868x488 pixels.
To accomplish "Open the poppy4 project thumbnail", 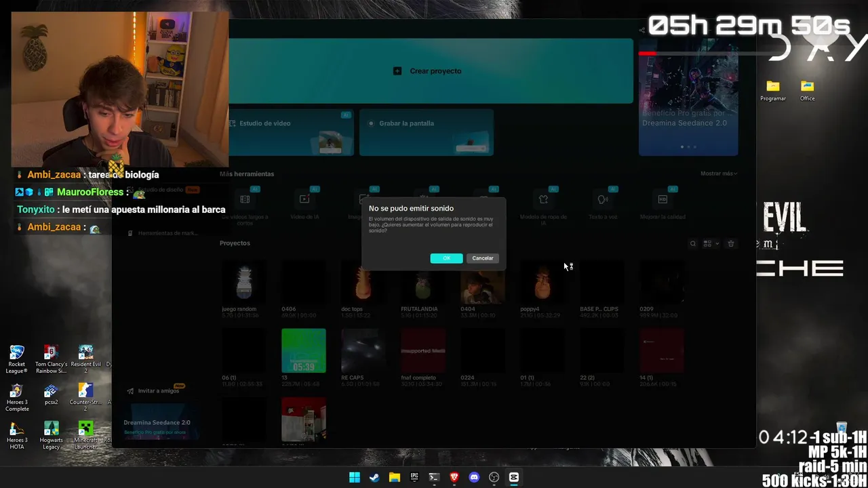I will 542,281.
